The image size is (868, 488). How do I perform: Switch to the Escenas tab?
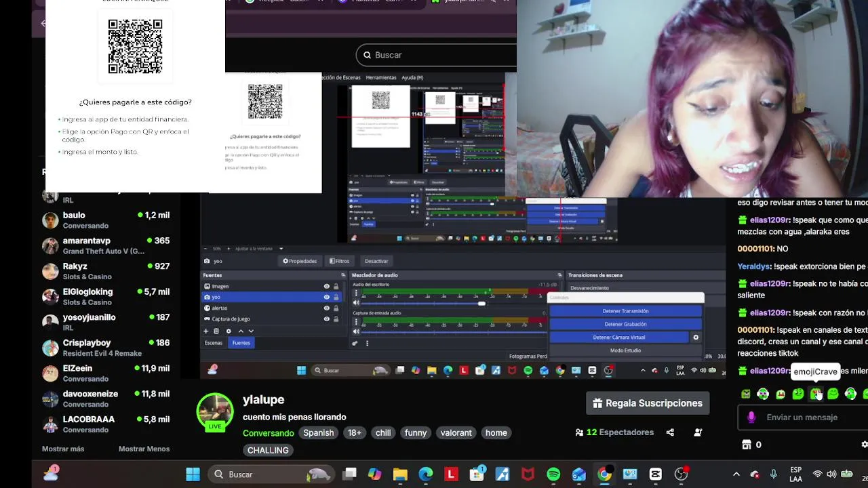pyautogui.click(x=214, y=343)
